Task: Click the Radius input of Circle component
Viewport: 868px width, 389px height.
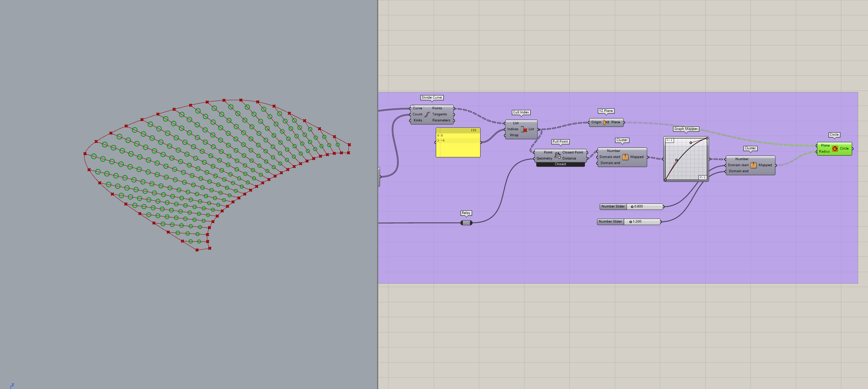Action: click(824, 152)
